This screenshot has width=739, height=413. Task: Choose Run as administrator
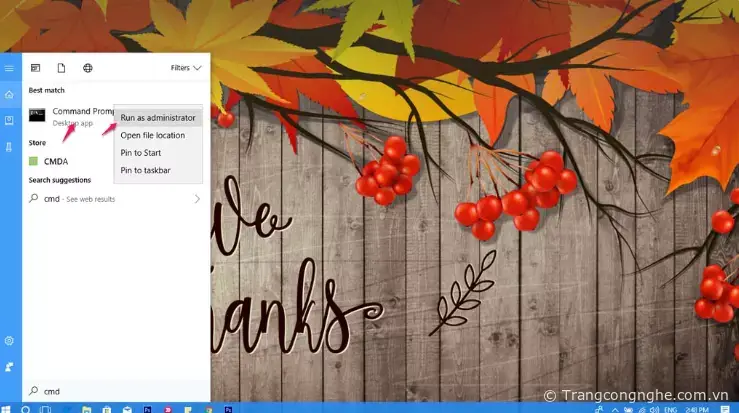[x=157, y=118]
